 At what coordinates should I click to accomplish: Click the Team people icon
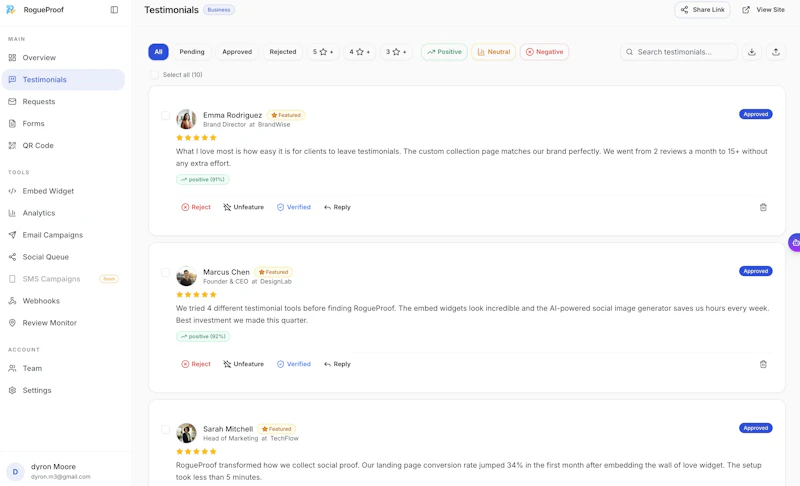coord(12,368)
